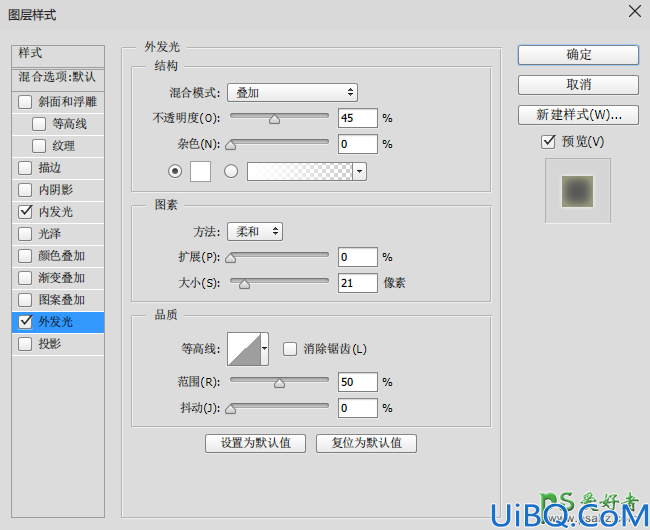Enable 颜色叠加 checkbox
This screenshot has height=530, width=650.
click(25, 256)
